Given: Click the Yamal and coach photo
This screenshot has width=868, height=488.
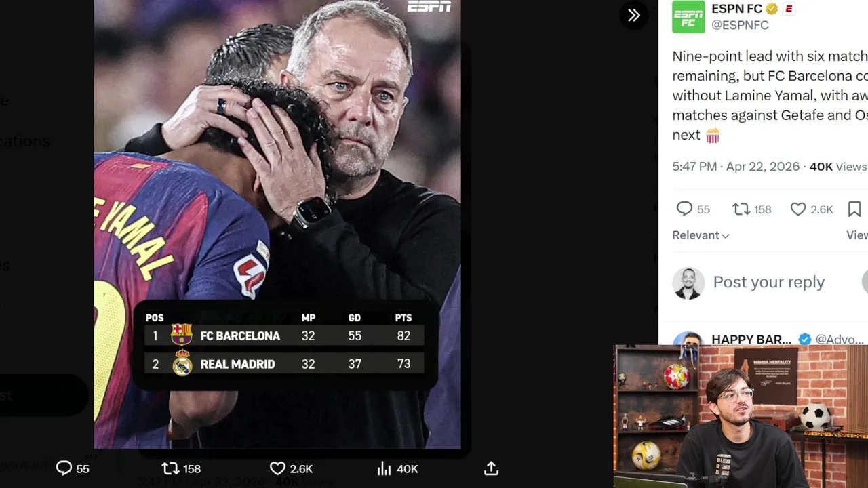Looking at the screenshot, I should [277, 169].
